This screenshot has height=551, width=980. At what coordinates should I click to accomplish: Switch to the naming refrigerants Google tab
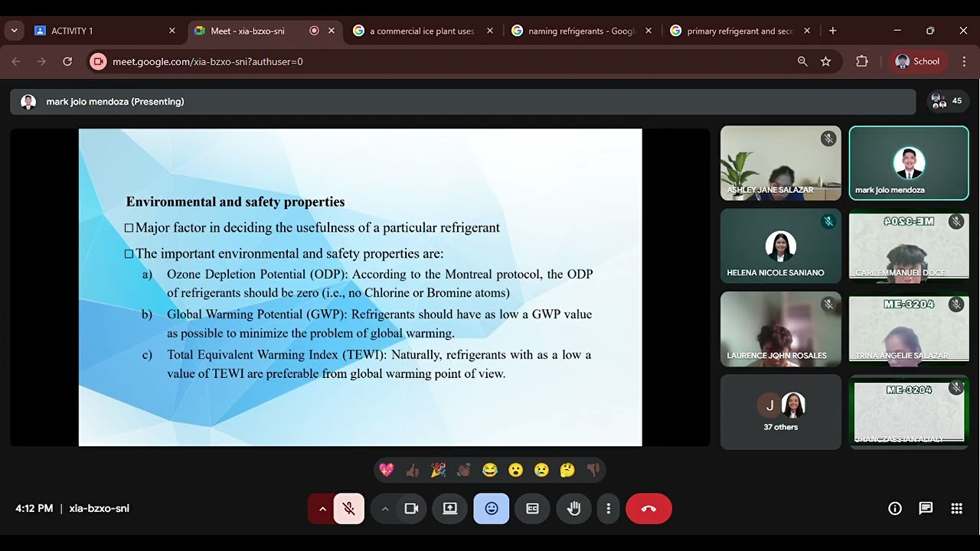click(x=580, y=31)
